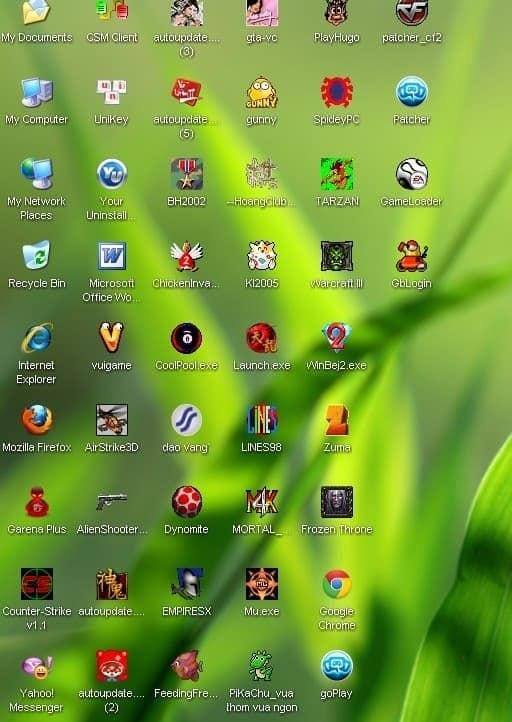Select the Garena Plus shortcut

[x=36, y=502]
